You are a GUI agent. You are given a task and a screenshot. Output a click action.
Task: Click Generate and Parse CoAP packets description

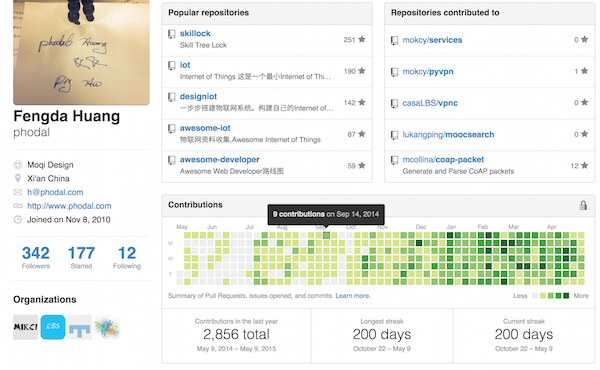[x=458, y=171]
